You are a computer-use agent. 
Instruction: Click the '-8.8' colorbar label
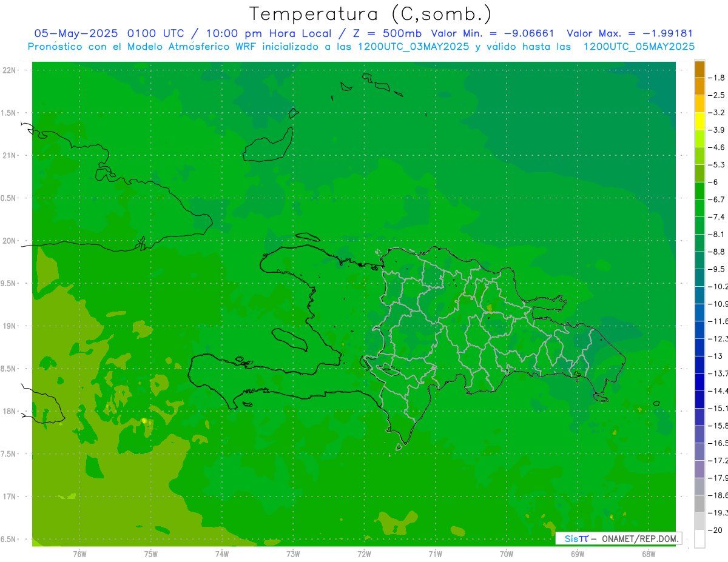click(717, 252)
